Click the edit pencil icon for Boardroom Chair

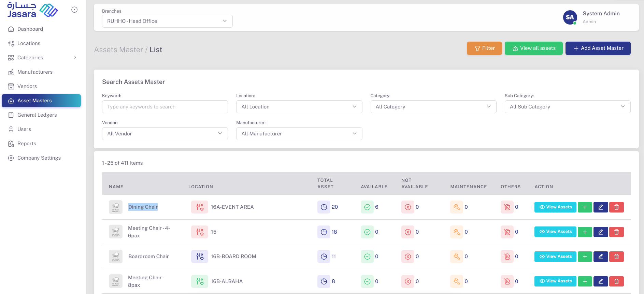coord(600,256)
